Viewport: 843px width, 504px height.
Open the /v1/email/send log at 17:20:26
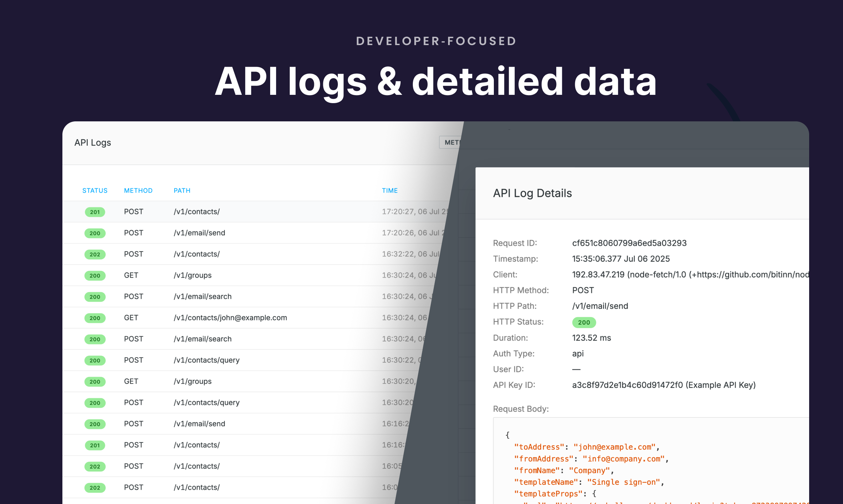tap(199, 233)
